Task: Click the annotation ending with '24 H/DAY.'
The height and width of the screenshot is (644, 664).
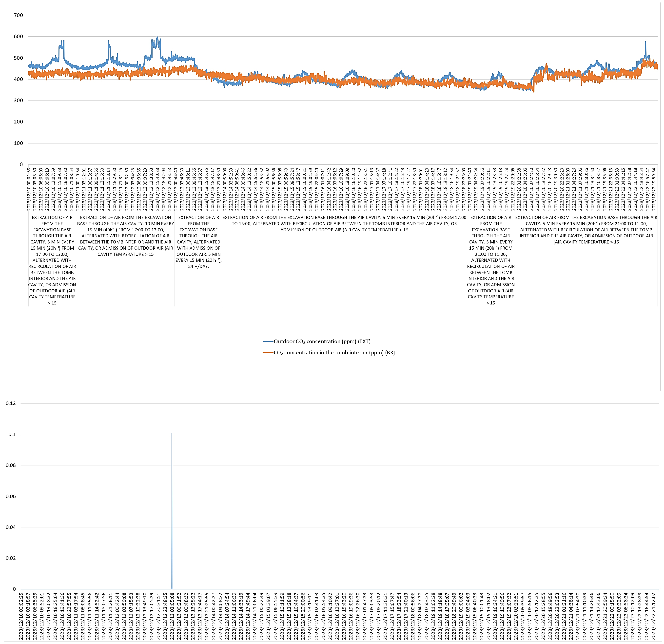Action: pos(198,242)
